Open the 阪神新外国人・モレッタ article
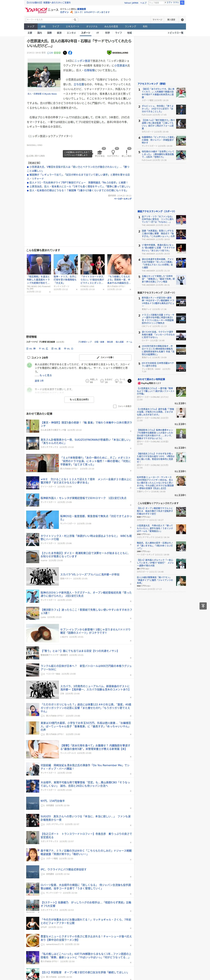Image resolution: width=210 pixels, height=980 pixels. 83,498
